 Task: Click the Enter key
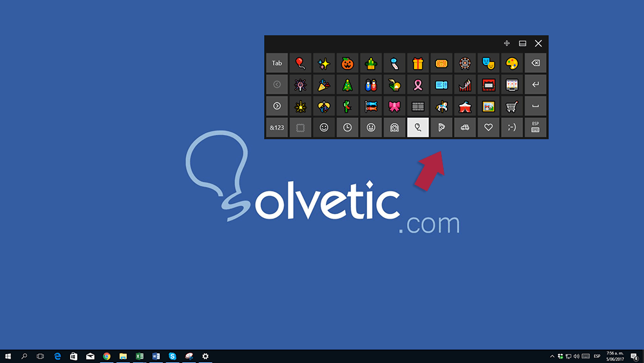coord(536,84)
